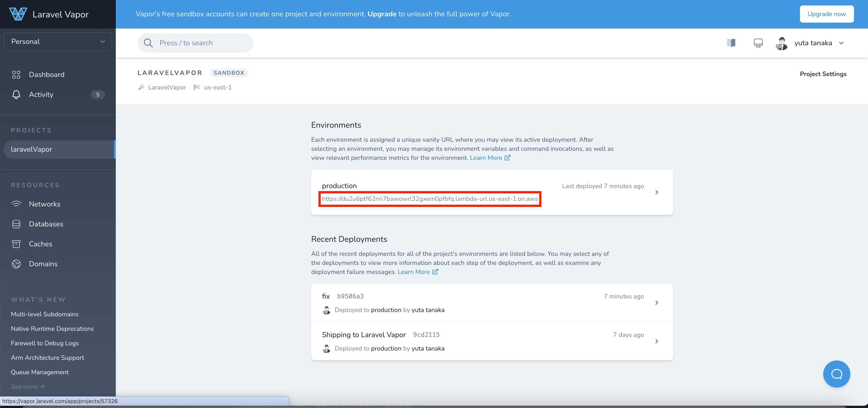Viewport: 868px width, 408px height.
Task: Open Networks resource page
Action: coord(45,204)
